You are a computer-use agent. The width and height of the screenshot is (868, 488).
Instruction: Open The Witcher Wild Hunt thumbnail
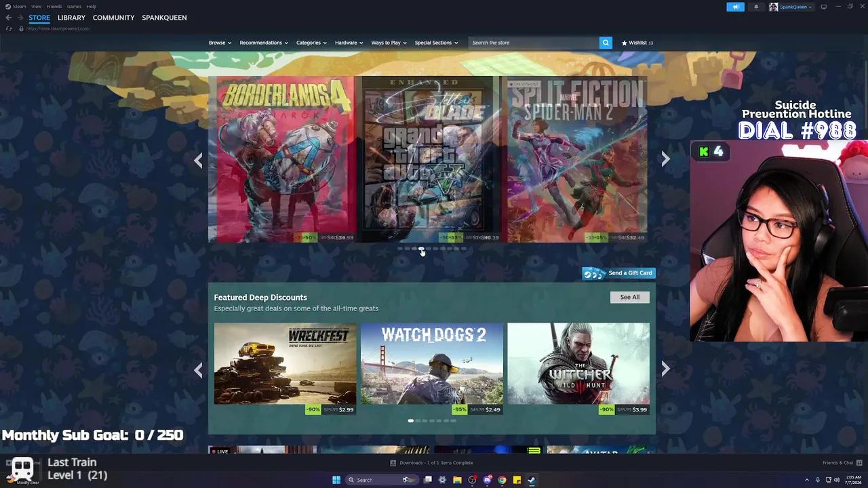pos(578,363)
